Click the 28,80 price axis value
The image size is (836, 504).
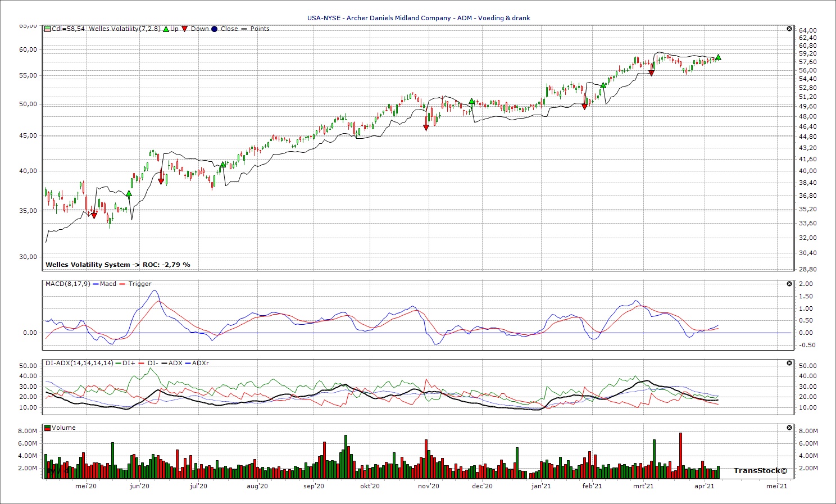[x=807, y=269]
